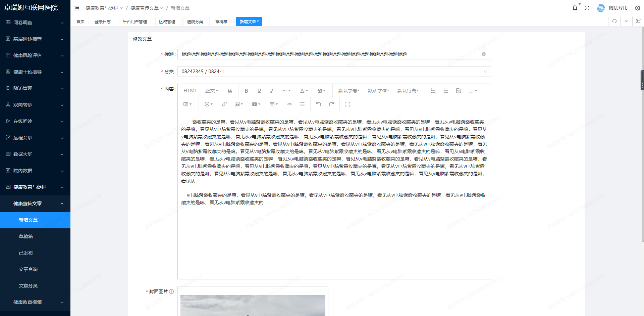This screenshot has width=644, height=316.
Task: Maximize the content area
Action: click(x=638, y=21)
